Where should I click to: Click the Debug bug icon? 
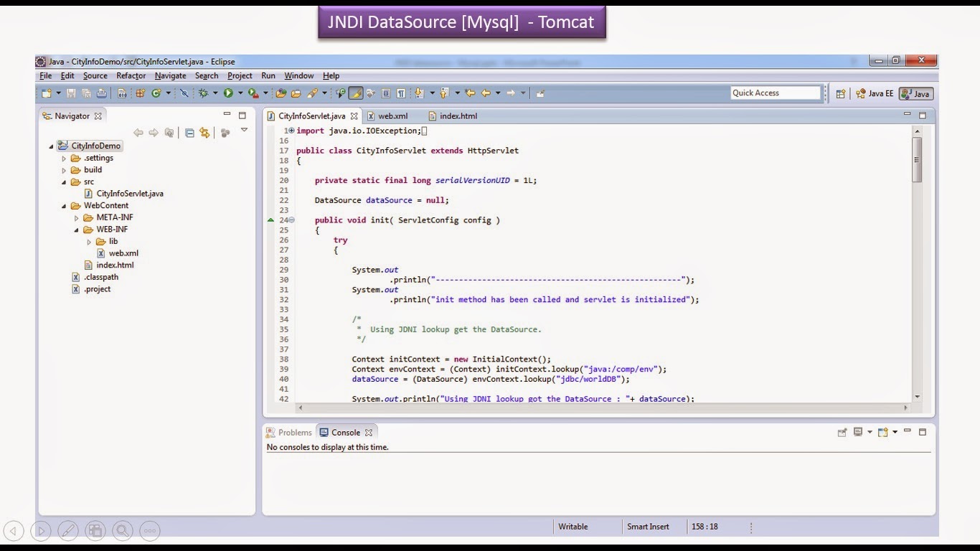coord(204,93)
